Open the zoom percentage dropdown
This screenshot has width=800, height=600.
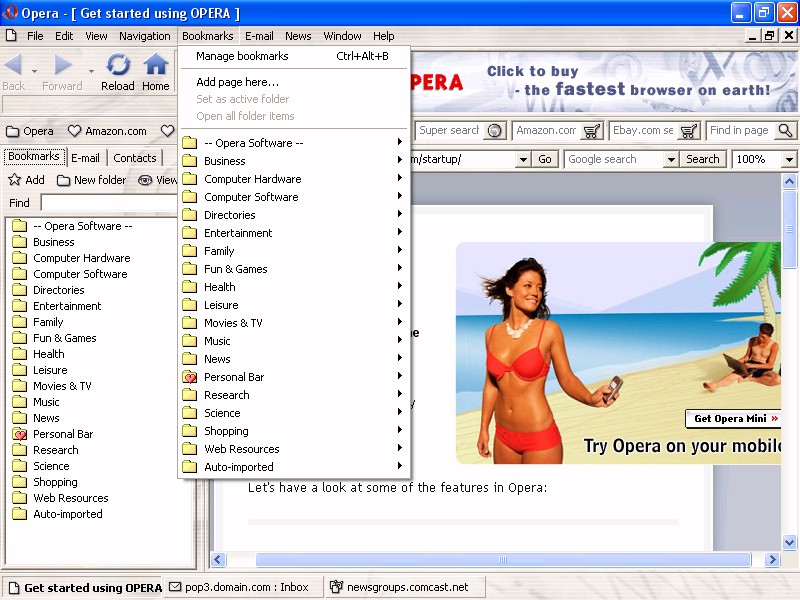click(789, 160)
